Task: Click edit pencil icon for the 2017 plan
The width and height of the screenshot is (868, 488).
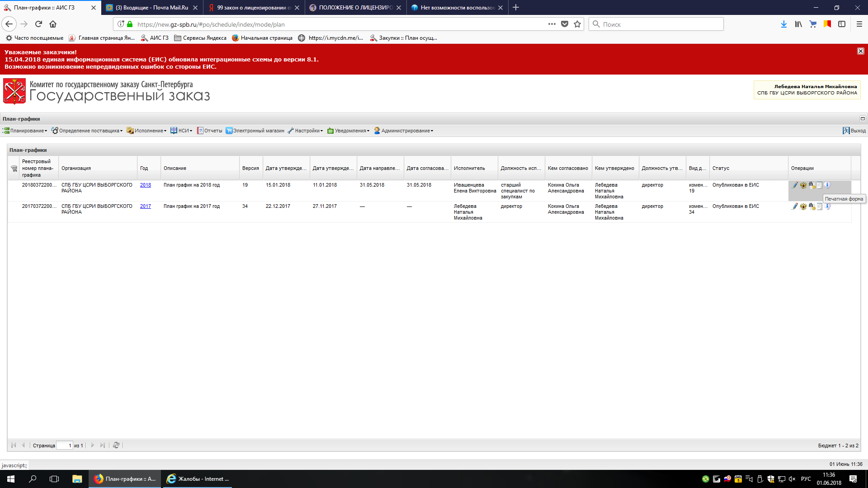Action: pyautogui.click(x=795, y=206)
